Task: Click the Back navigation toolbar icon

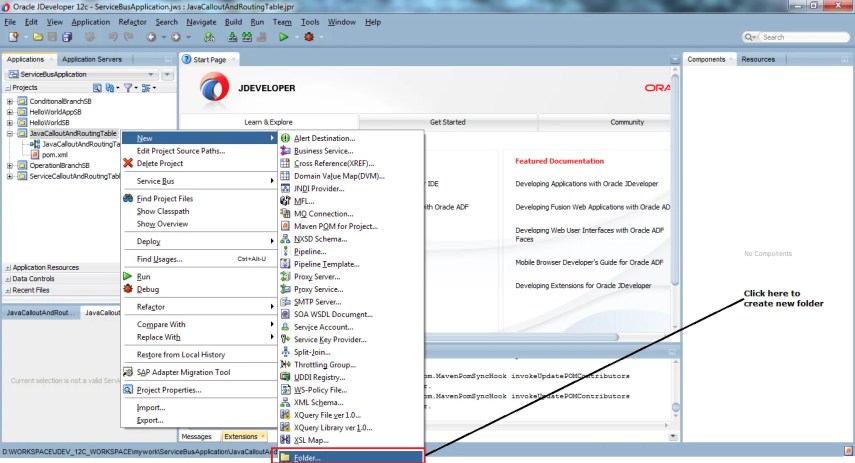Action: click(x=151, y=37)
